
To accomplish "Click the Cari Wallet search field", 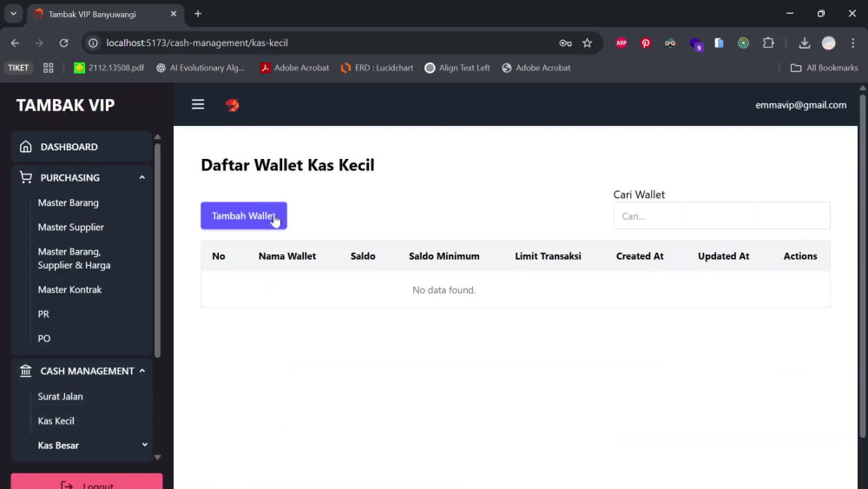I will (721, 215).
